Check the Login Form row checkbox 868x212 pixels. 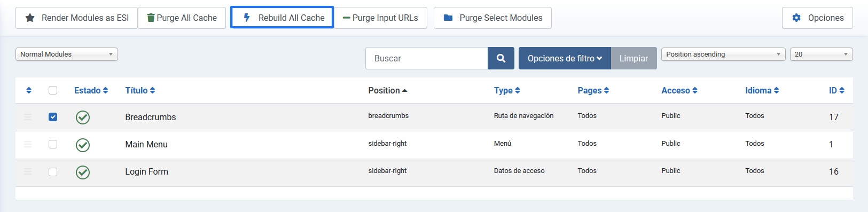tap(53, 172)
